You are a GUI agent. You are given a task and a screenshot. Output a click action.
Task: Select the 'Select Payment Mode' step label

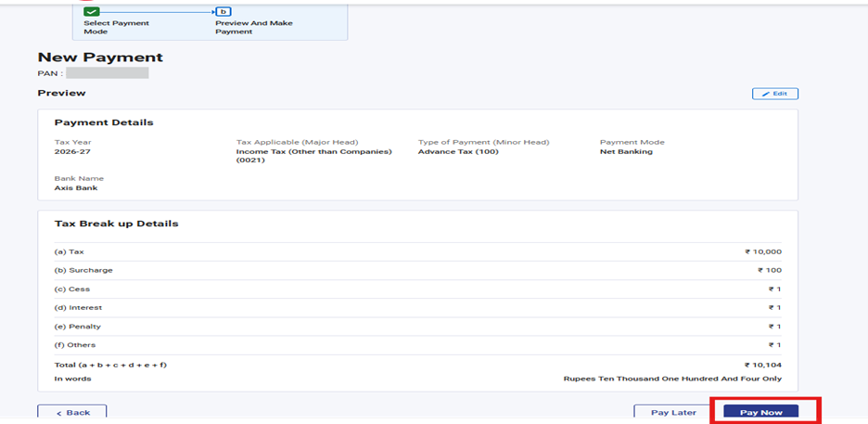[116, 27]
